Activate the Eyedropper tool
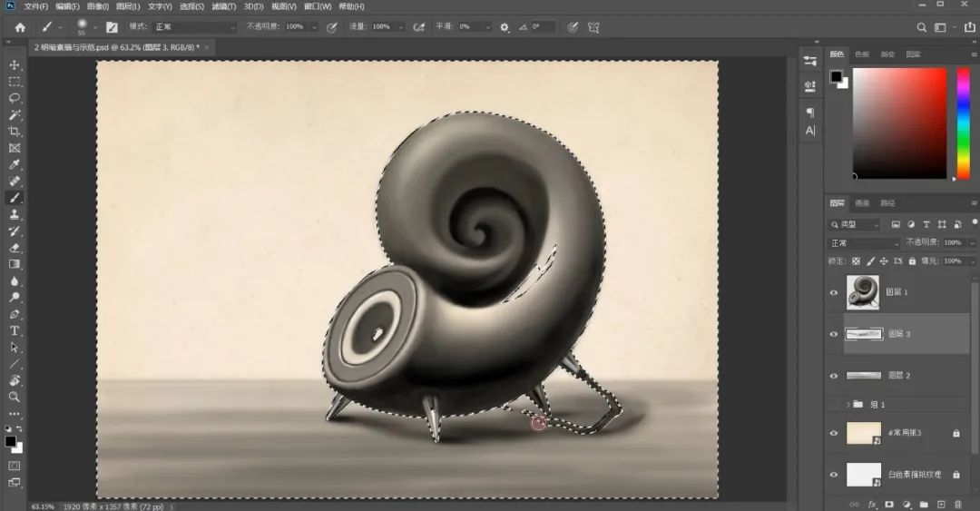 (15, 164)
